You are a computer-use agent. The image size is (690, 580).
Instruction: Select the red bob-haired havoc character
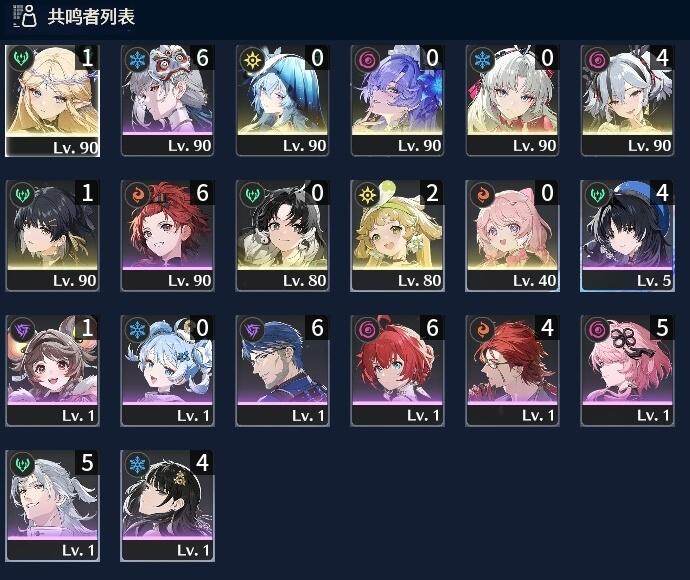click(397, 371)
